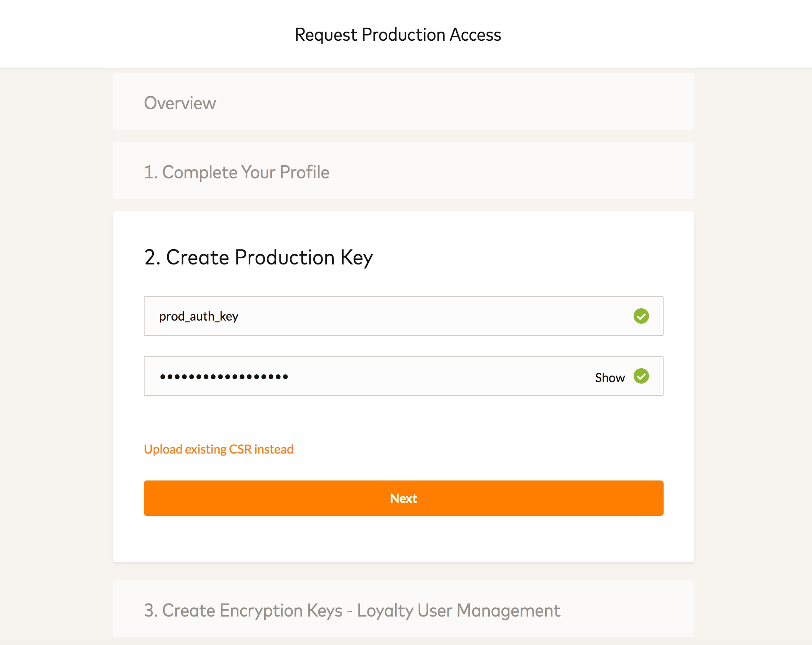Screen dimensions: 812x645
Task: Expand the Complete Your Profile step
Action: tap(403, 171)
